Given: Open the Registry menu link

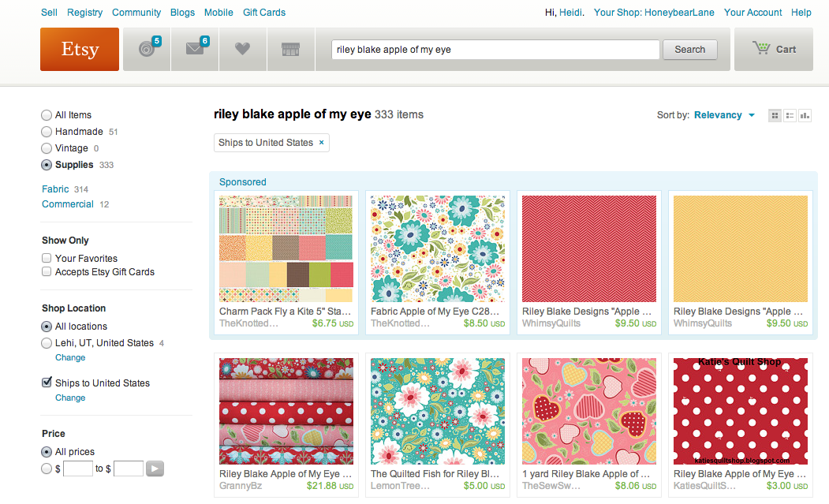Looking at the screenshot, I should (x=84, y=12).
